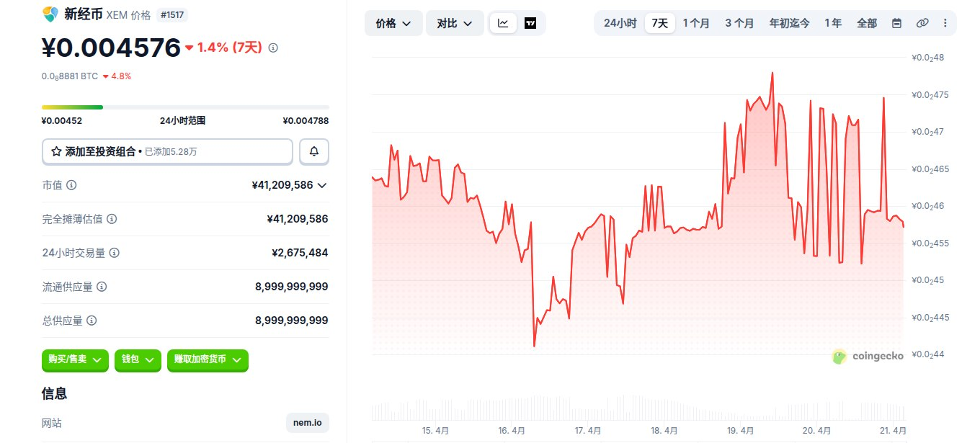
Task: Click the 20. 4月 date axis label
Action: tap(817, 431)
